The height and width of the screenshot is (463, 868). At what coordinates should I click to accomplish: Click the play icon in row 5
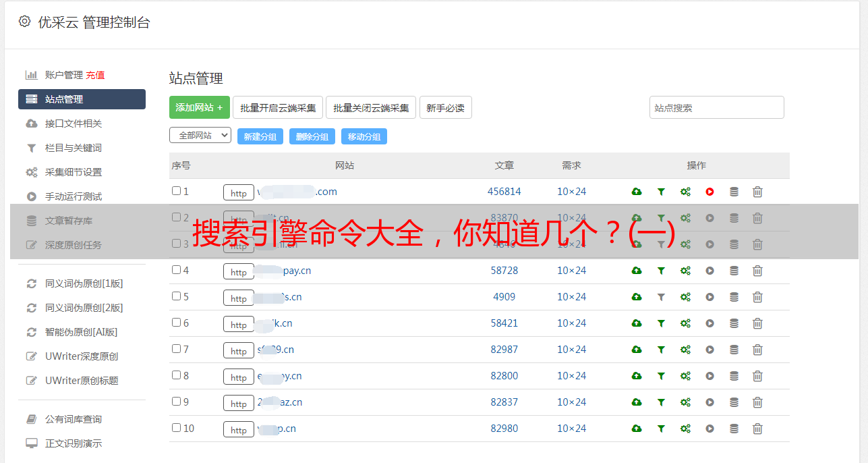pyautogui.click(x=710, y=297)
